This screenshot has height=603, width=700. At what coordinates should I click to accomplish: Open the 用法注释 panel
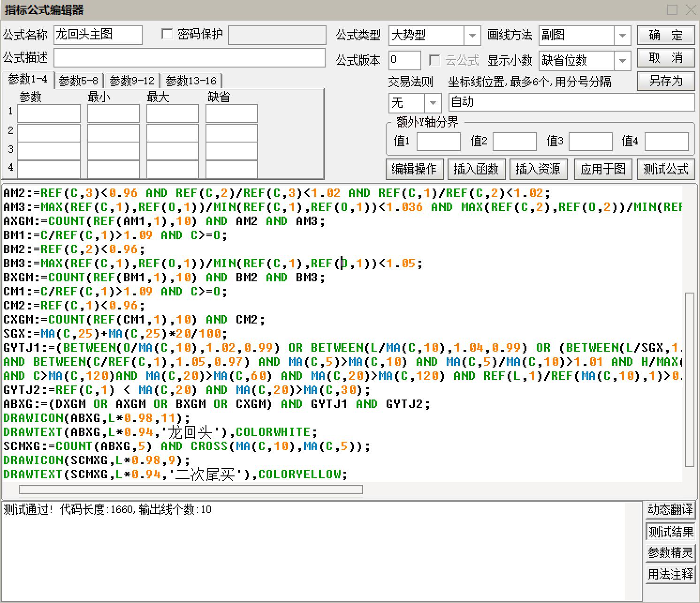670,574
